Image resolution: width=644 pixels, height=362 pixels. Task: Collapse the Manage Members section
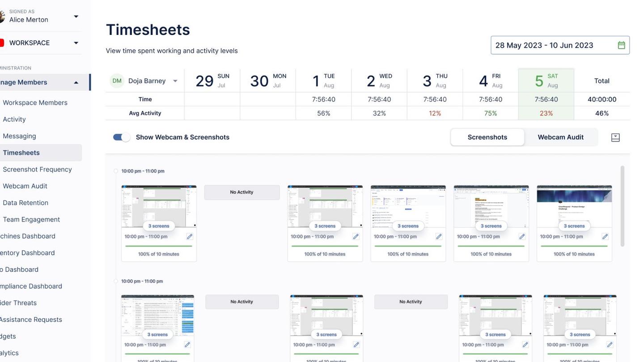coord(76,83)
